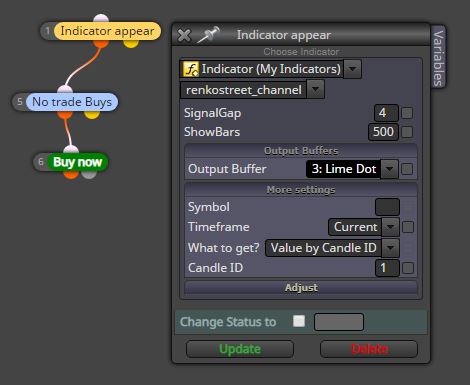Edit the SignalGap value field
This screenshot has width=470, height=385.
pyautogui.click(x=386, y=113)
